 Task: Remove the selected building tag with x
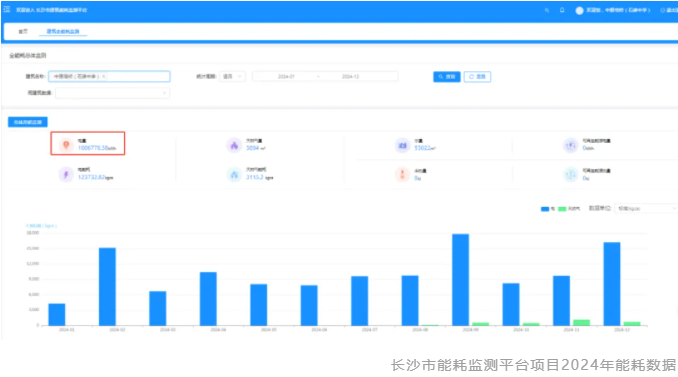(x=103, y=77)
